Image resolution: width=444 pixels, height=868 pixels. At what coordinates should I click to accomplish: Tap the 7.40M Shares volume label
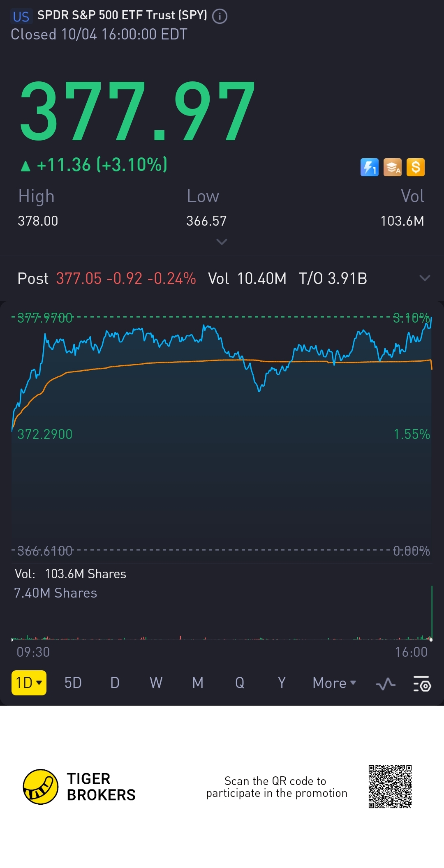coord(55,593)
